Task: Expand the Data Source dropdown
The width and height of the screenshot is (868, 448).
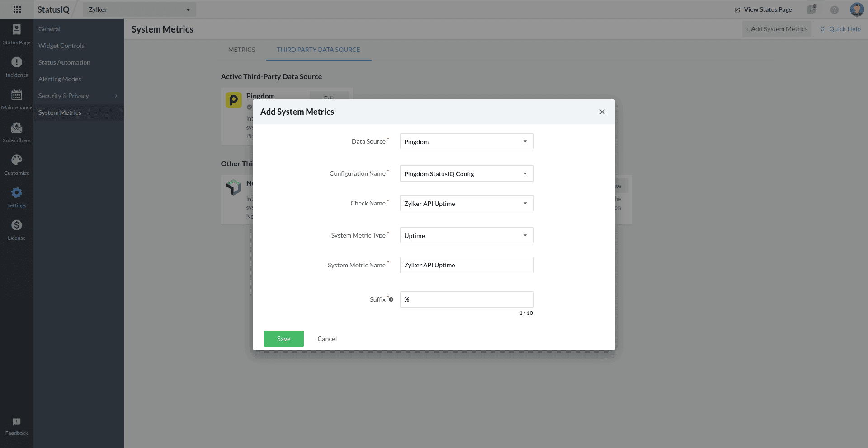Action: pyautogui.click(x=467, y=141)
